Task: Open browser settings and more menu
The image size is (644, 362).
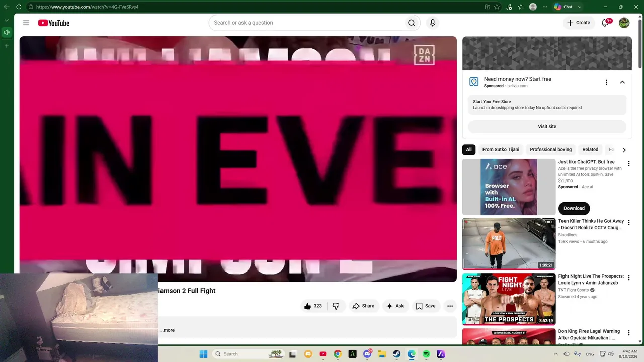Action: click(545, 7)
